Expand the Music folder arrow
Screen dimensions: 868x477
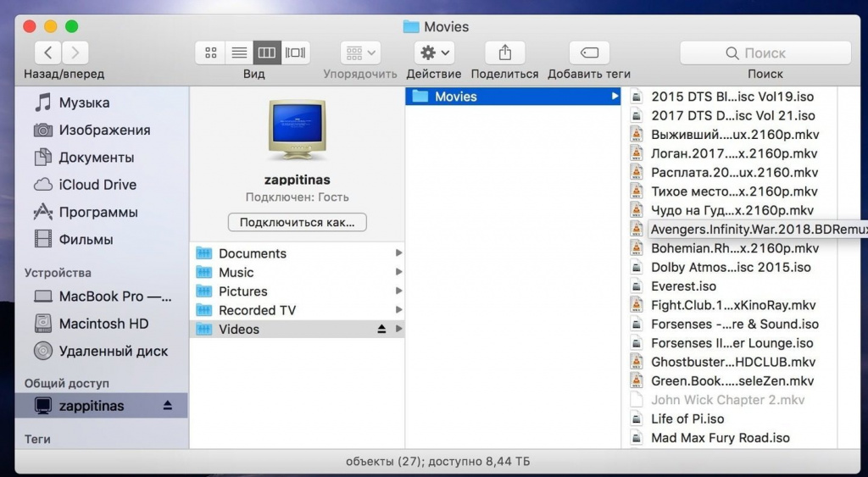coord(398,272)
